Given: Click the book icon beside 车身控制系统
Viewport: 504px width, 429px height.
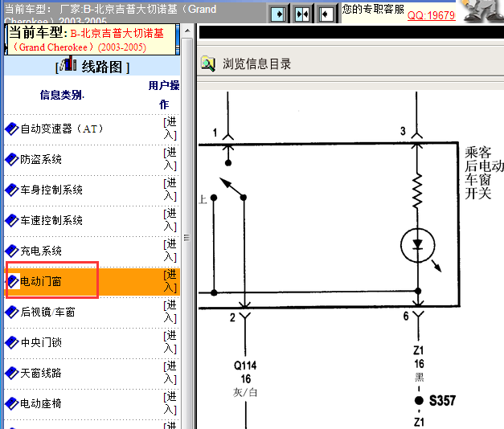Looking at the screenshot, I should (11, 190).
